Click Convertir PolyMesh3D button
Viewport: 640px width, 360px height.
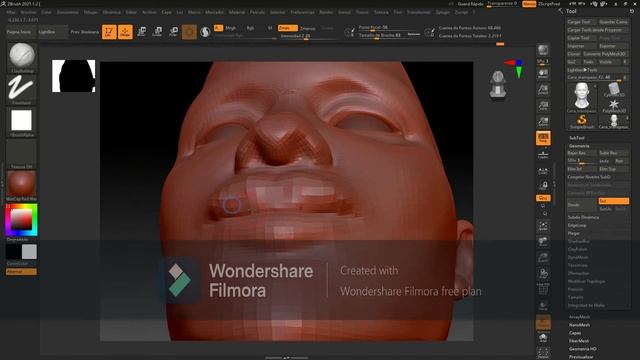[x=605, y=54]
